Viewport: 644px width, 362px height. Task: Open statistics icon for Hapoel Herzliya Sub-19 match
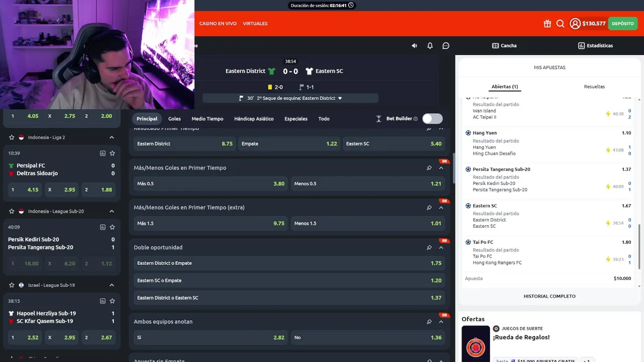(103, 301)
